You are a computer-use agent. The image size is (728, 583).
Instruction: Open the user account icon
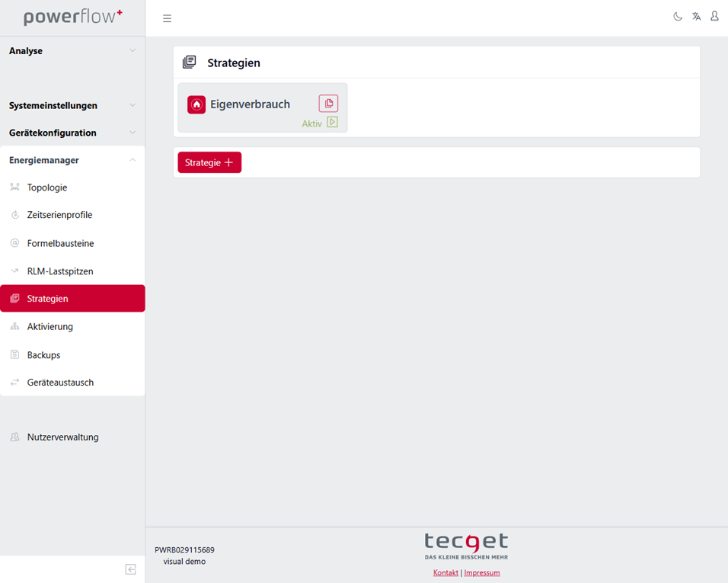pos(714,16)
